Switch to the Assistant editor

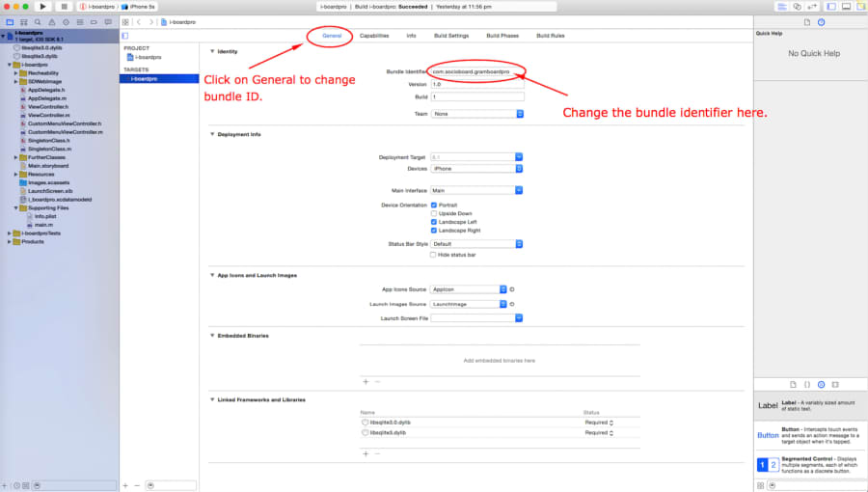tap(798, 7)
